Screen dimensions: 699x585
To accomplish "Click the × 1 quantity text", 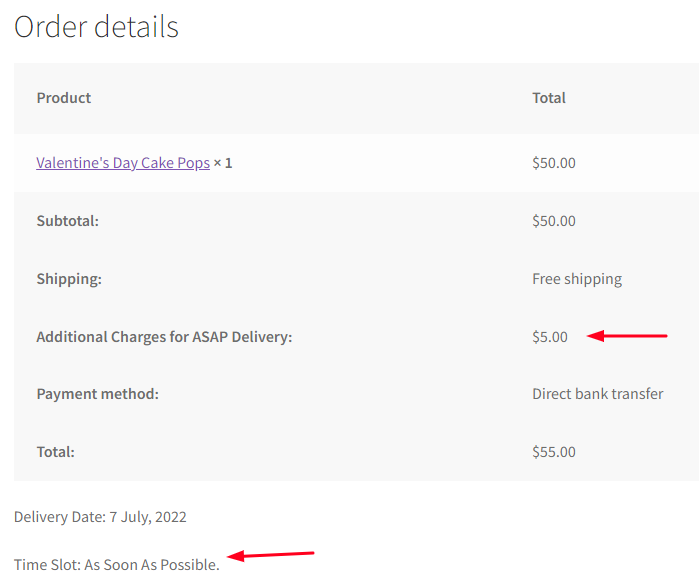I will tap(223, 162).
